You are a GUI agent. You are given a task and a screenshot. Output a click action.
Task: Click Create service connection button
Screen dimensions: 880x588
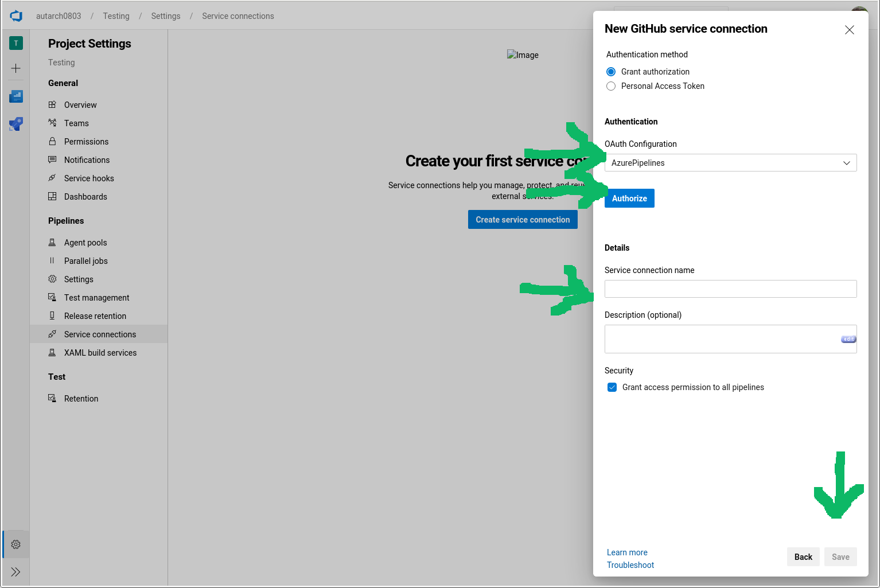(523, 220)
